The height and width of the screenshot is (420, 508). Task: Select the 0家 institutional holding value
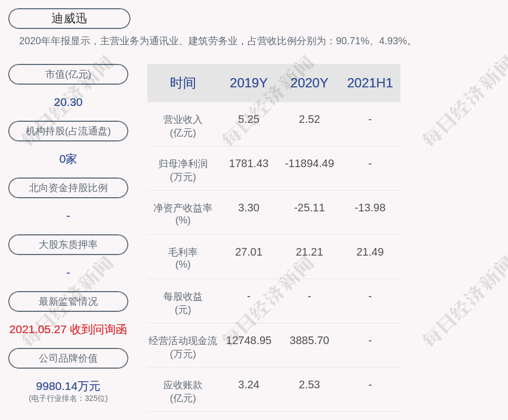point(68,159)
